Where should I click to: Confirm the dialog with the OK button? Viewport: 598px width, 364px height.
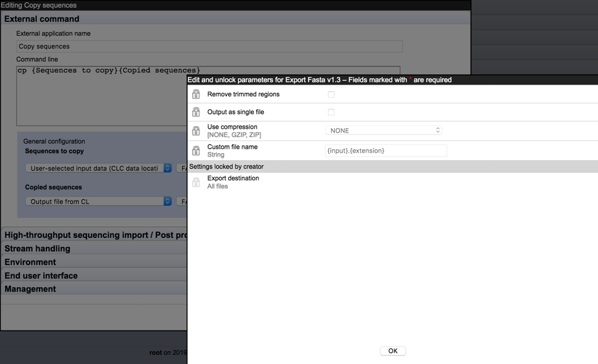(393, 350)
